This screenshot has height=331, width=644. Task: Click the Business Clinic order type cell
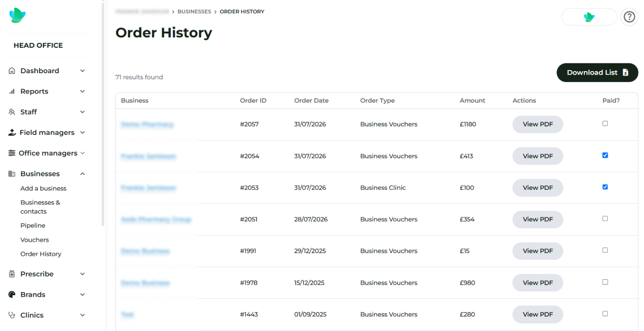tap(383, 188)
